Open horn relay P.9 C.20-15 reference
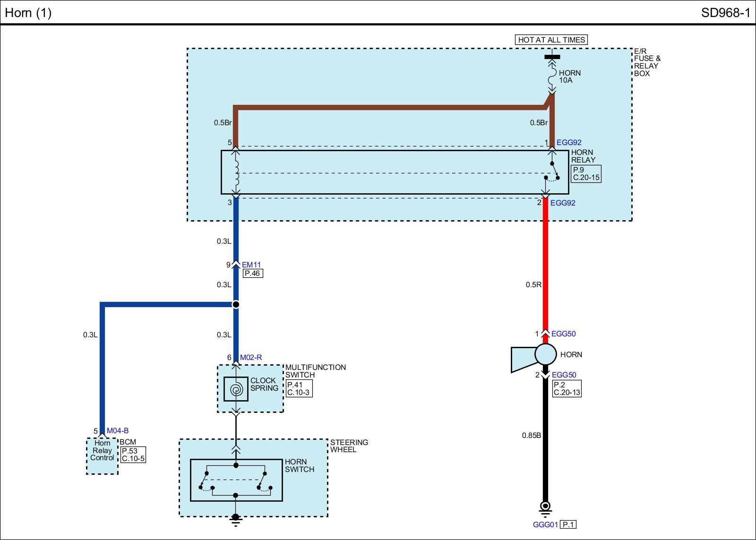756x540 pixels. click(x=586, y=174)
